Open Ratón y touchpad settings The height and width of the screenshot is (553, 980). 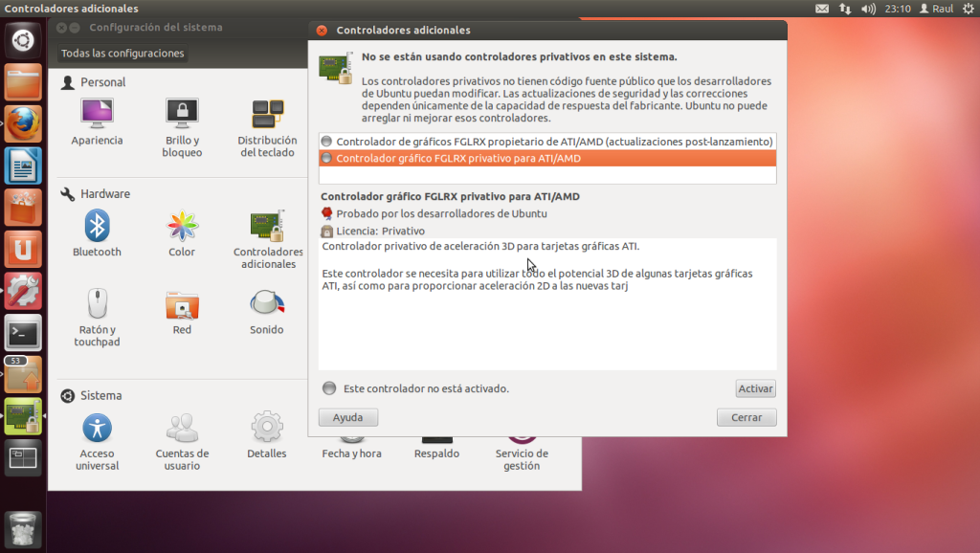pyautogui.click(x=97, y=318)
